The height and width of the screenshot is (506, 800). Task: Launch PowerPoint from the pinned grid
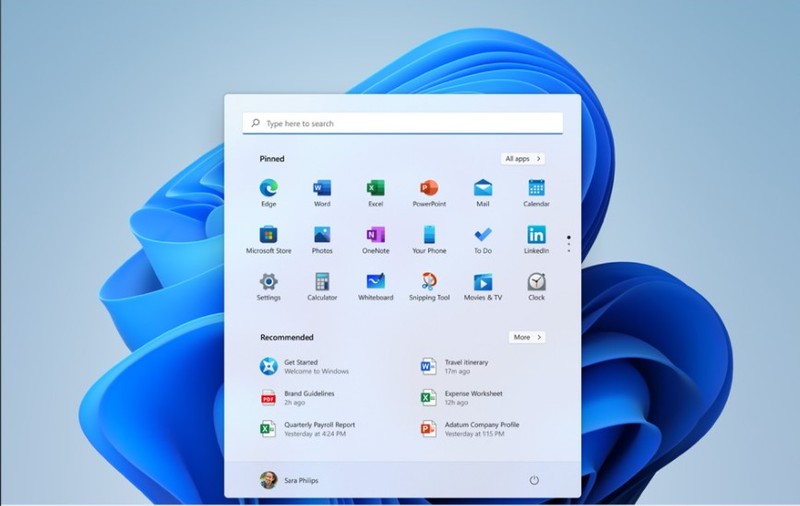pos(429,193)
